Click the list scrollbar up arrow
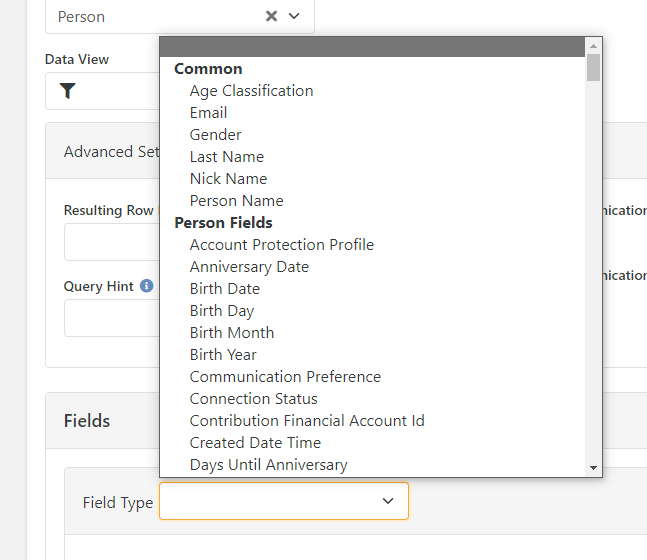This screenshot has width=647, height=560. [593, 46]
